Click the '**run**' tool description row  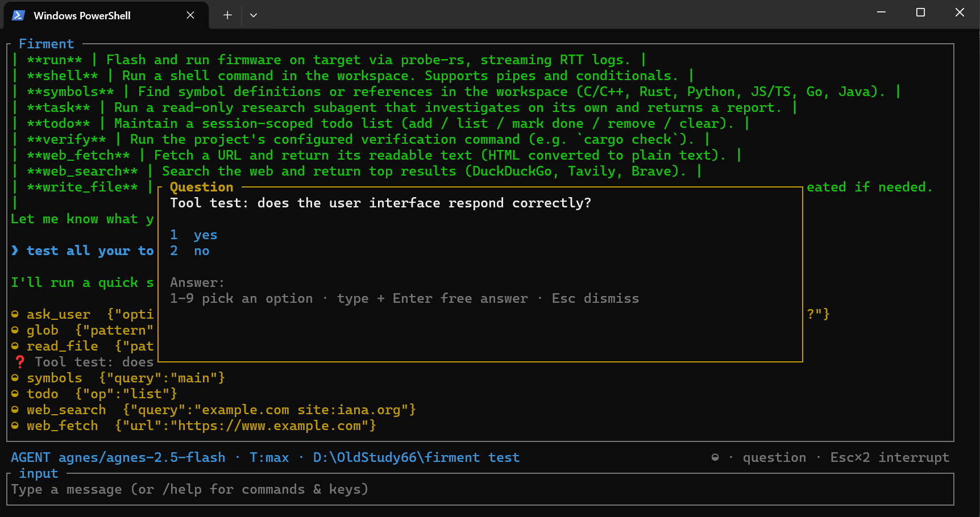329,60
